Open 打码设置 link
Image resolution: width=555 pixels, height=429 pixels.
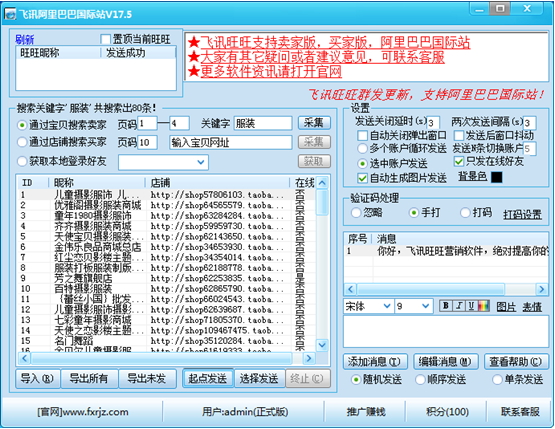522,214
